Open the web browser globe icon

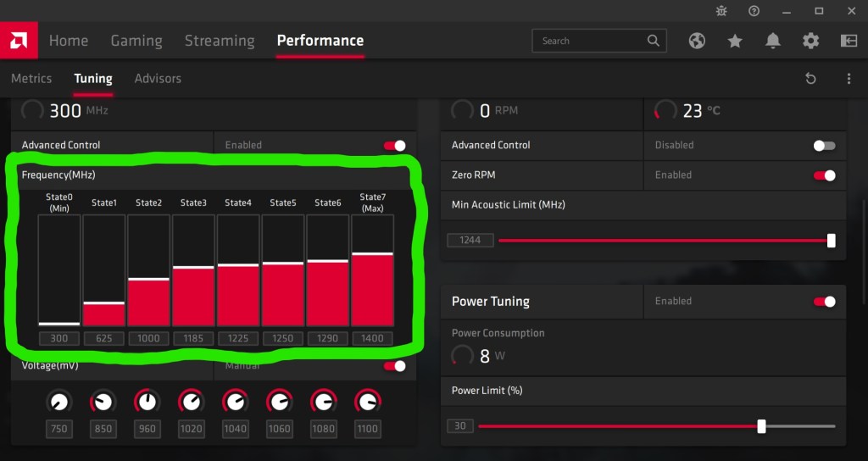(697, 41)
